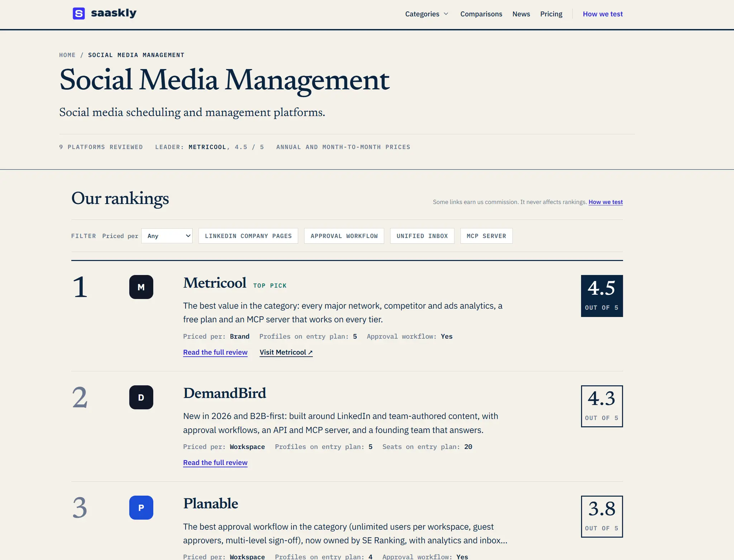
Task: Click the 9 Platforms Reviewed text
Action: coord(101,147)
